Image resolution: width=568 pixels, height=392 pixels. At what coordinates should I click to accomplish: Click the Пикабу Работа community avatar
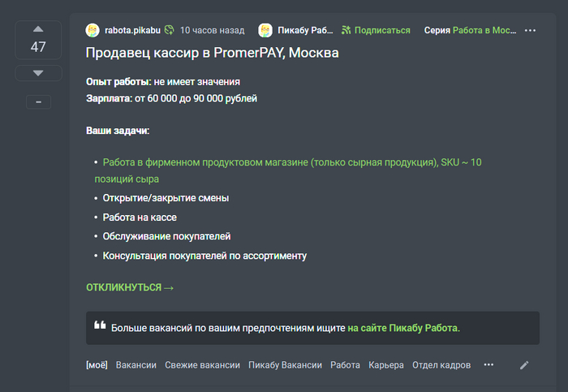click(x=265, y=30)
